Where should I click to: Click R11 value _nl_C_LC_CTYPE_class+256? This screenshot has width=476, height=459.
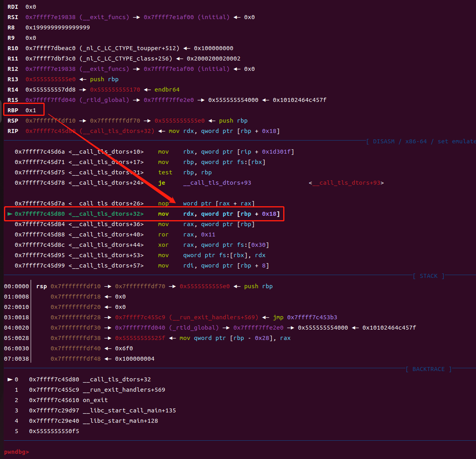(x=126, y=59)
